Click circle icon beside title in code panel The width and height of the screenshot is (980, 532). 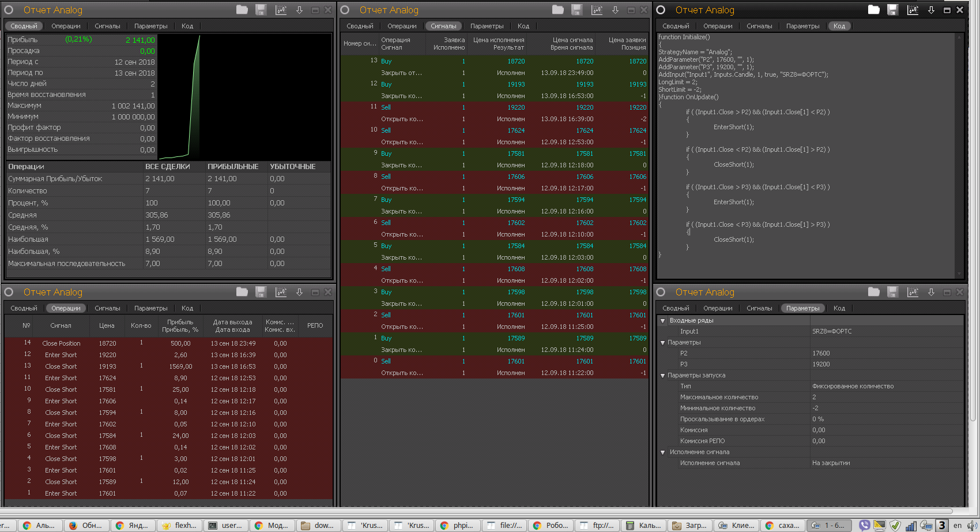pyautogui.click(x=661, y=10)
